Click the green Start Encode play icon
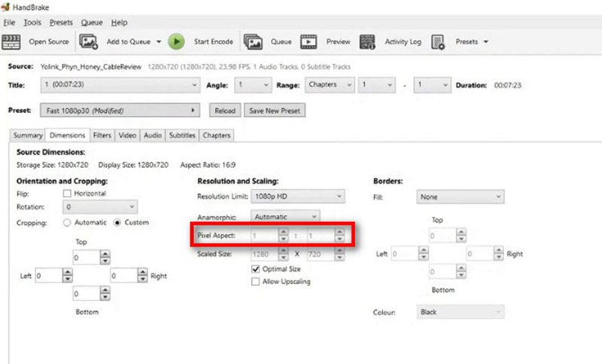The image size is (602, 364). pos(176,42)
